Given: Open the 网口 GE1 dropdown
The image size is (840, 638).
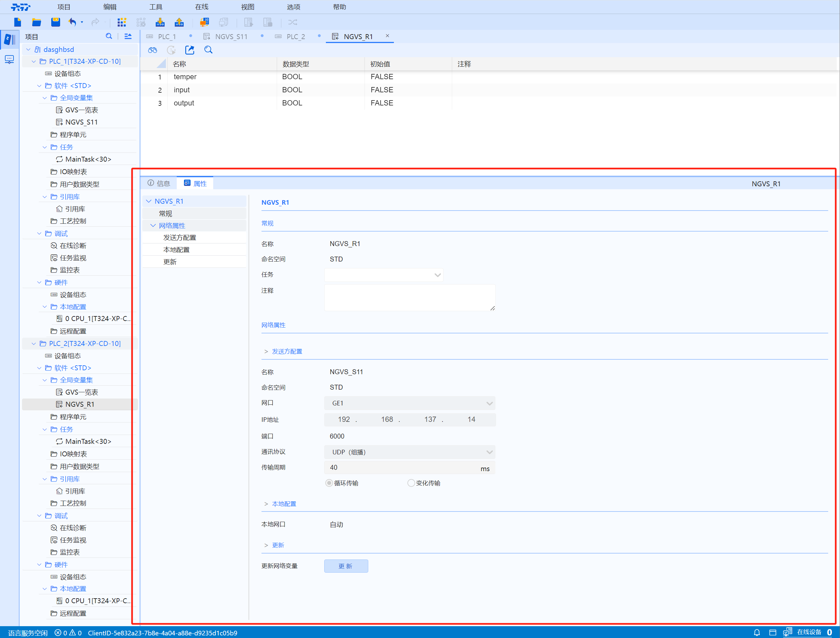Looking at the screenshot, I should click(x=490, y=403).
